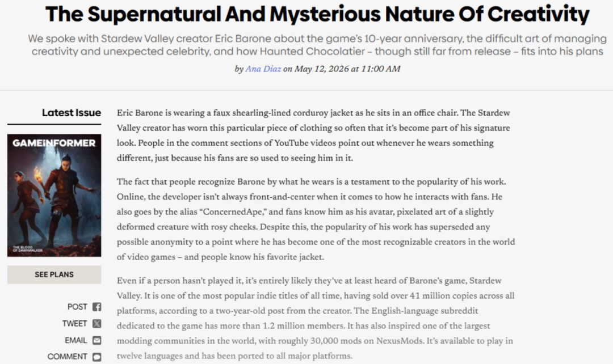Click the May 12, 2026 publish date
Screen dimensions: 613x364
[x=321, y=69]
